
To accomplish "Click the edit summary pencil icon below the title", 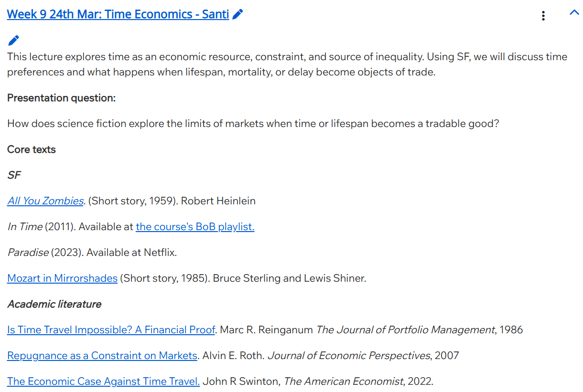I will (14, 41).
